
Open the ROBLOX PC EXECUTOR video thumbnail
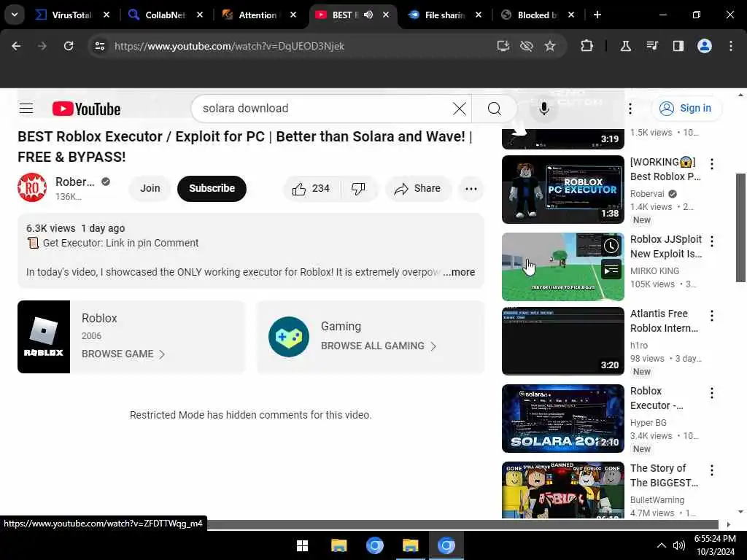click(562, 190)
